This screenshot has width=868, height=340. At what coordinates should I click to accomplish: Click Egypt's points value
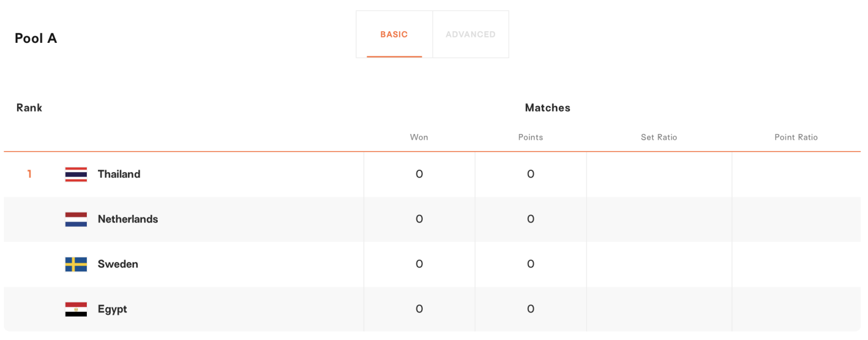pyautogui.click(x=531, y=309)
